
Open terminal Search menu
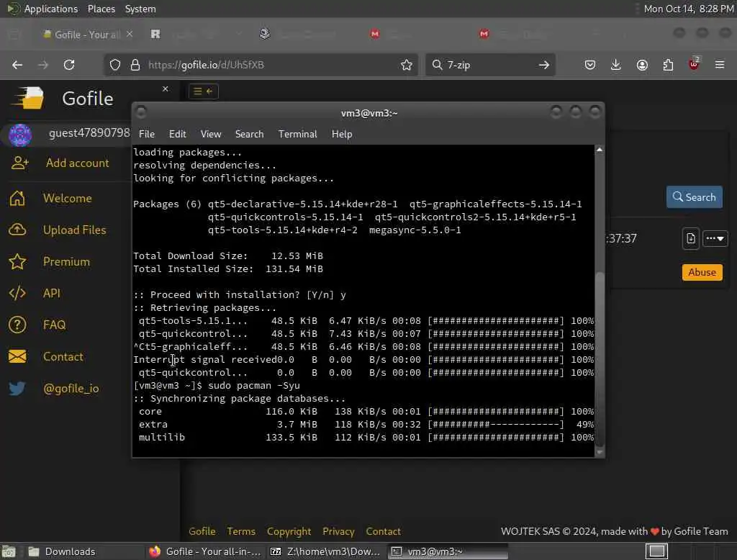point(249,134)
